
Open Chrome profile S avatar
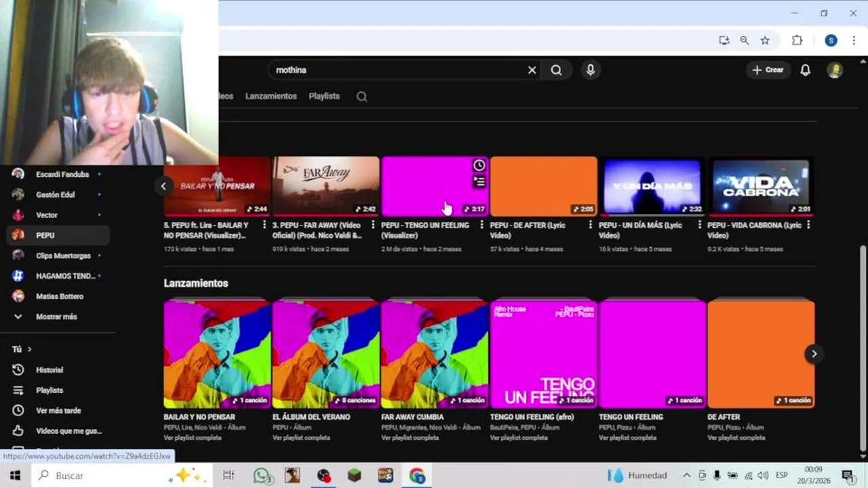831,41
